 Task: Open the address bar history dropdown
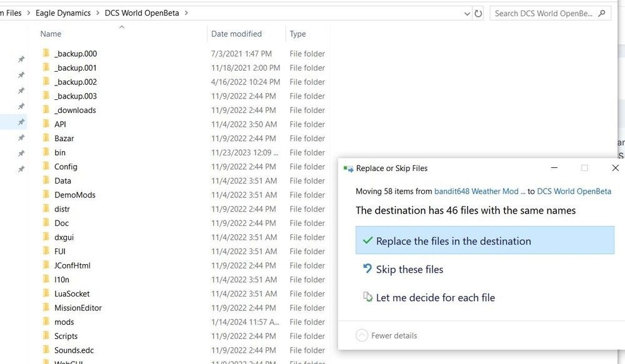click(467, 13)
